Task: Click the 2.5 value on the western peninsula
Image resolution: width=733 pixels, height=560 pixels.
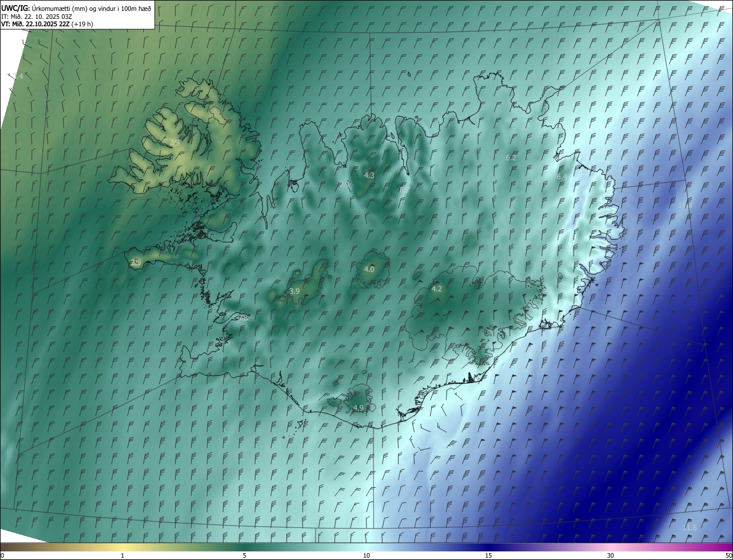Action: click(x=136, y=262)
